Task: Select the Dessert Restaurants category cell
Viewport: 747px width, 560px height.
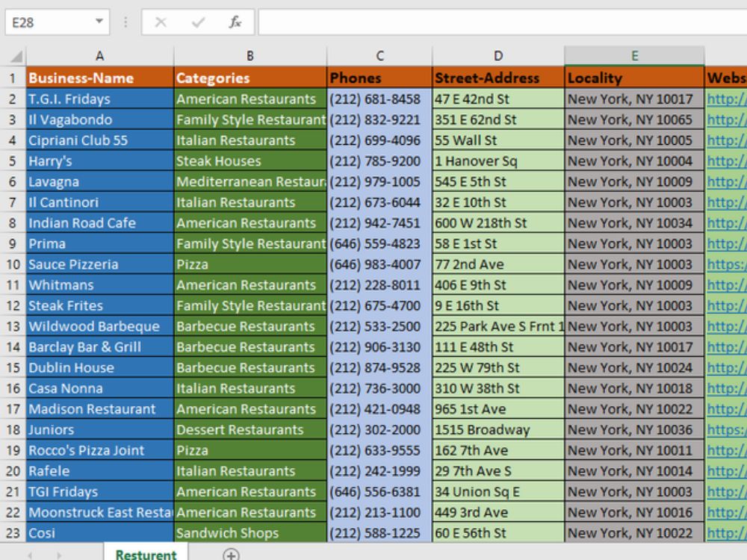Action: tap(250, 429)
